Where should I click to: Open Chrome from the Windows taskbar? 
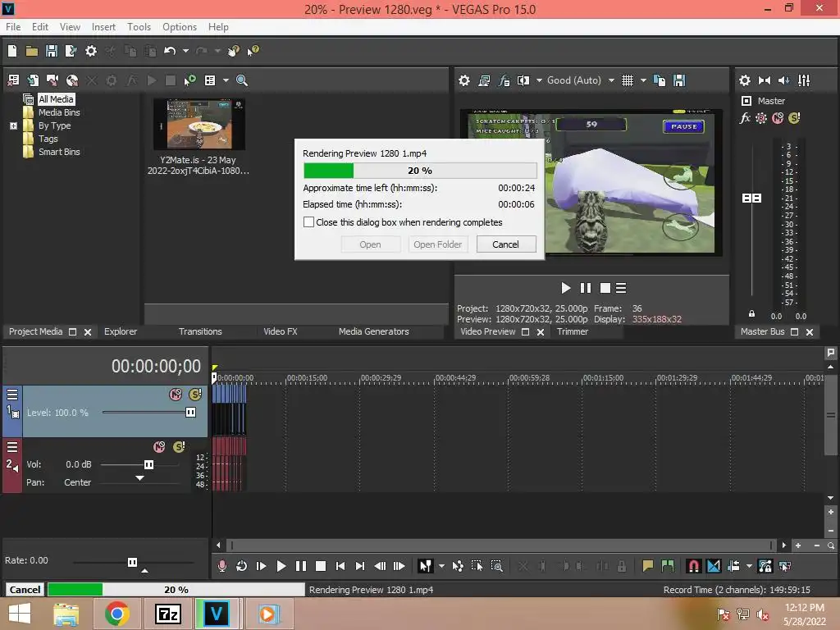(116, 614)
